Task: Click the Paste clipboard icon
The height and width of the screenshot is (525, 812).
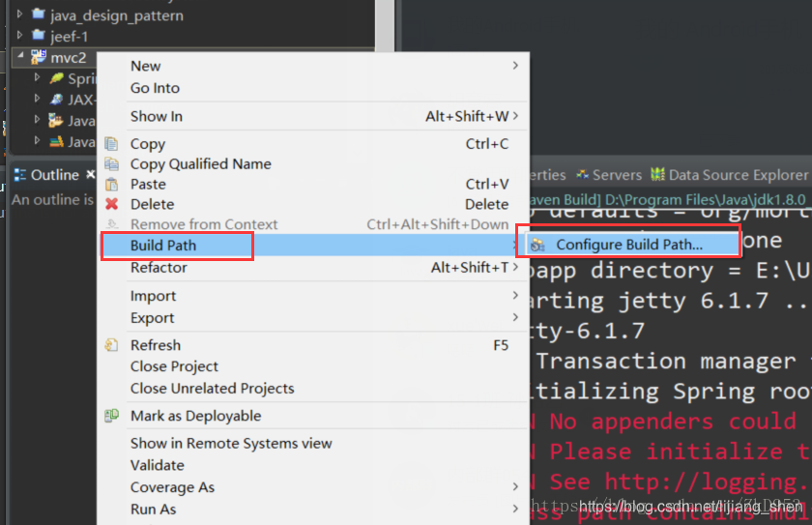Action: pyautogui.click(x=111, y=184)
